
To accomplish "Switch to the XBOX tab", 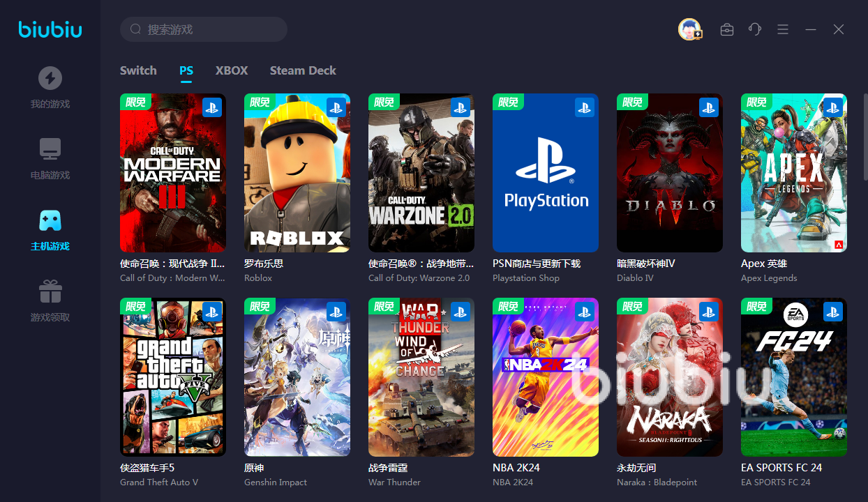I will coord(232,70).
